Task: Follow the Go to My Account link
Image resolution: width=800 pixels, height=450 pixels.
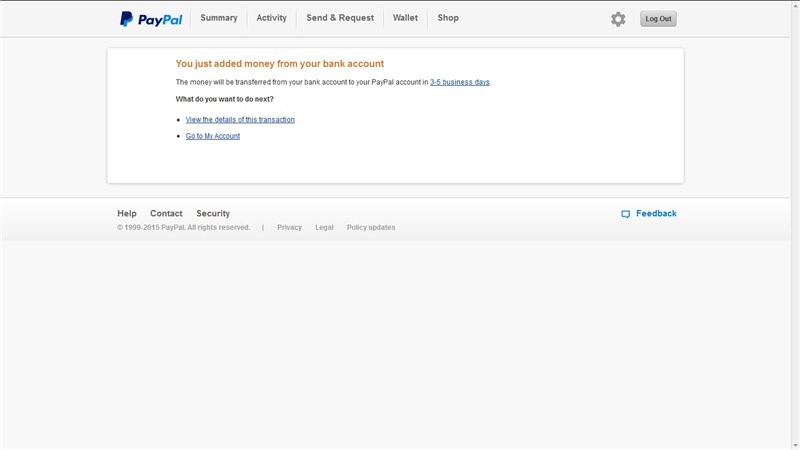Action: pyautogui.click(x=213, y=136)
